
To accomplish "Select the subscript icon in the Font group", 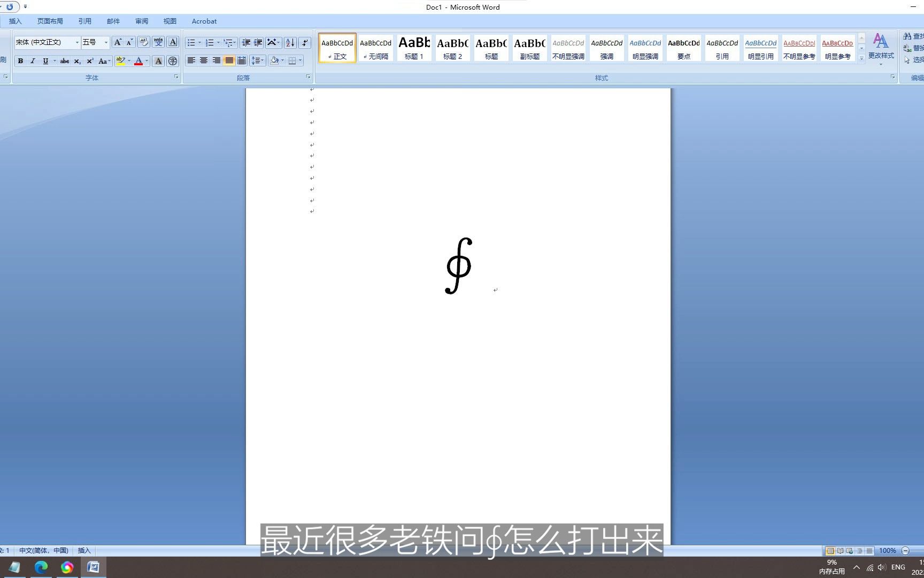I will 77,61.
